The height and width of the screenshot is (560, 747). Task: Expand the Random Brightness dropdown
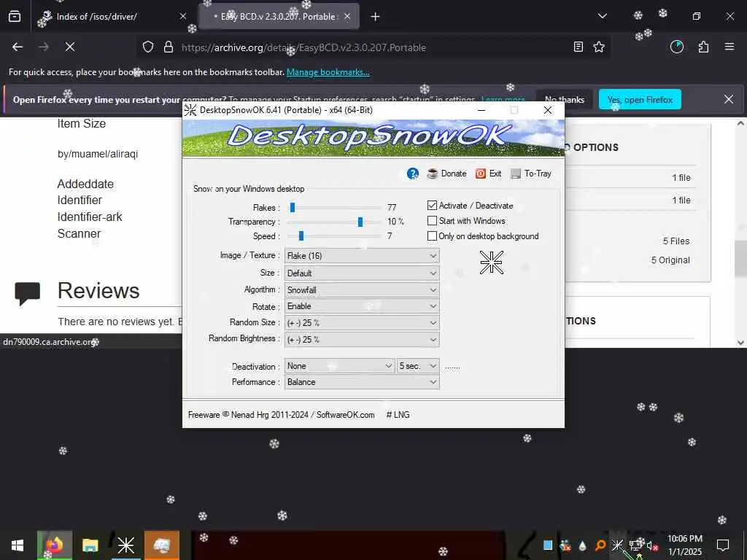click(x=362, y=340)
